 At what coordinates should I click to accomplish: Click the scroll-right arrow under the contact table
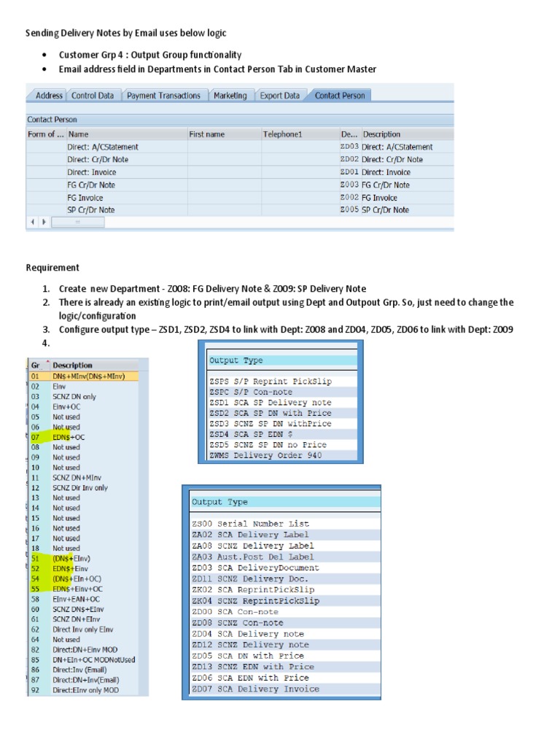click(44, 222)
